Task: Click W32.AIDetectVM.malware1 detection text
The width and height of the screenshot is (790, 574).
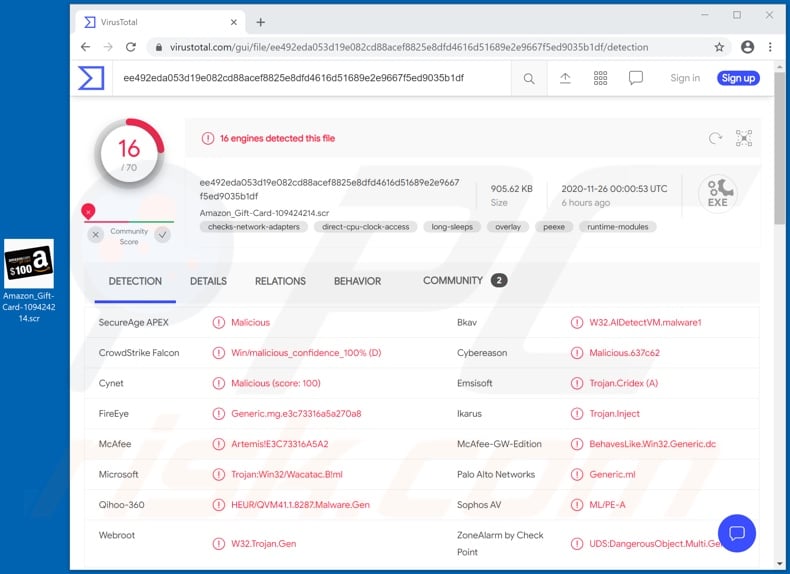Action: pyautogui.click(x=645, y=323)
